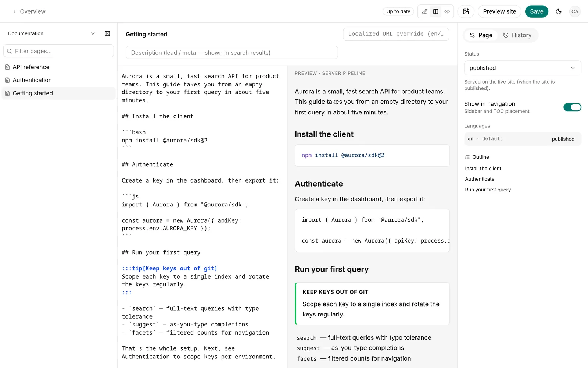Jump to Install the client outline entry

[483, 169]
